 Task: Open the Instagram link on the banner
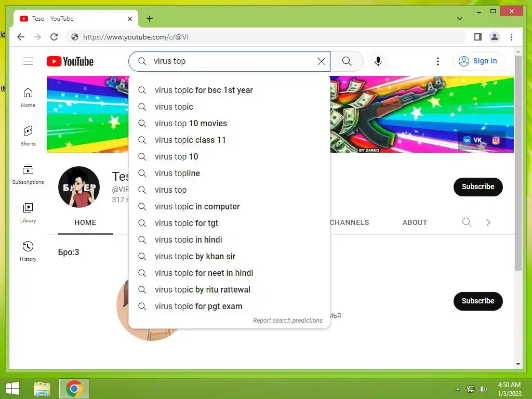click(x=496, y=140)
